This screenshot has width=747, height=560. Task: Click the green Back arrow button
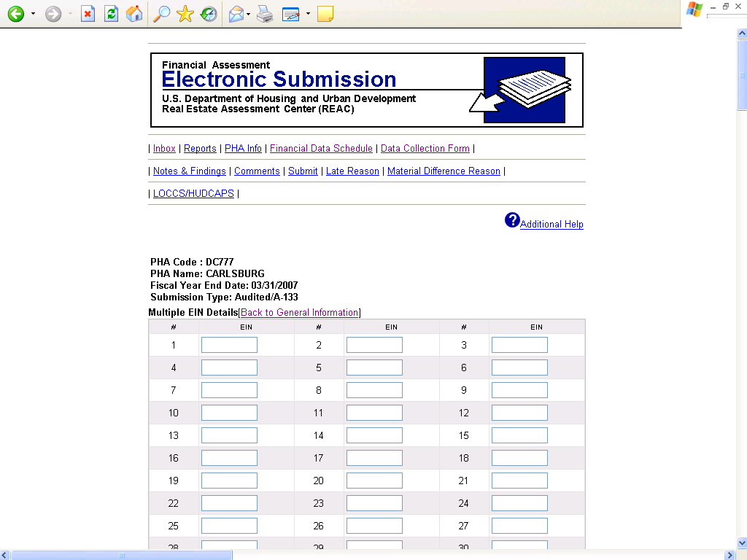click(x=16, y=14)
